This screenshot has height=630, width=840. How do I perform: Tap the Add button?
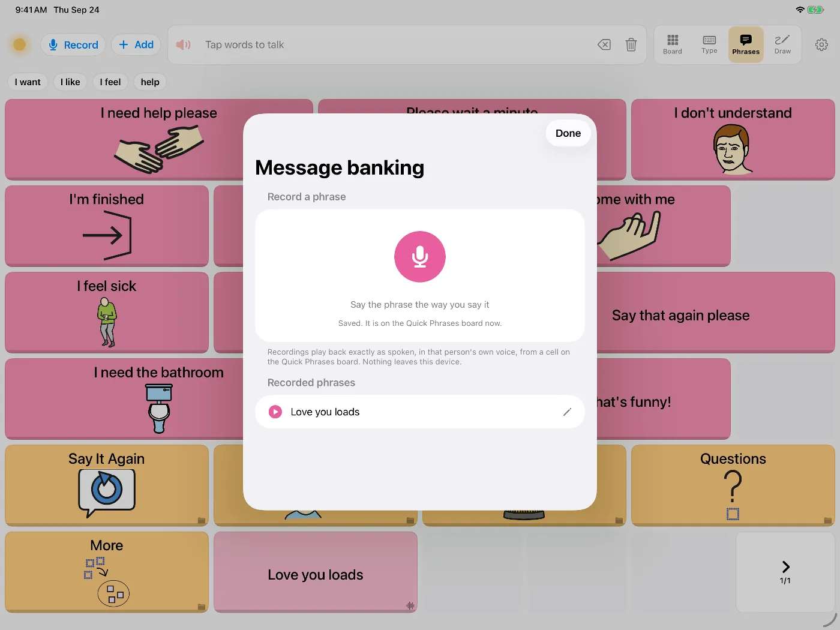point(136,45)
